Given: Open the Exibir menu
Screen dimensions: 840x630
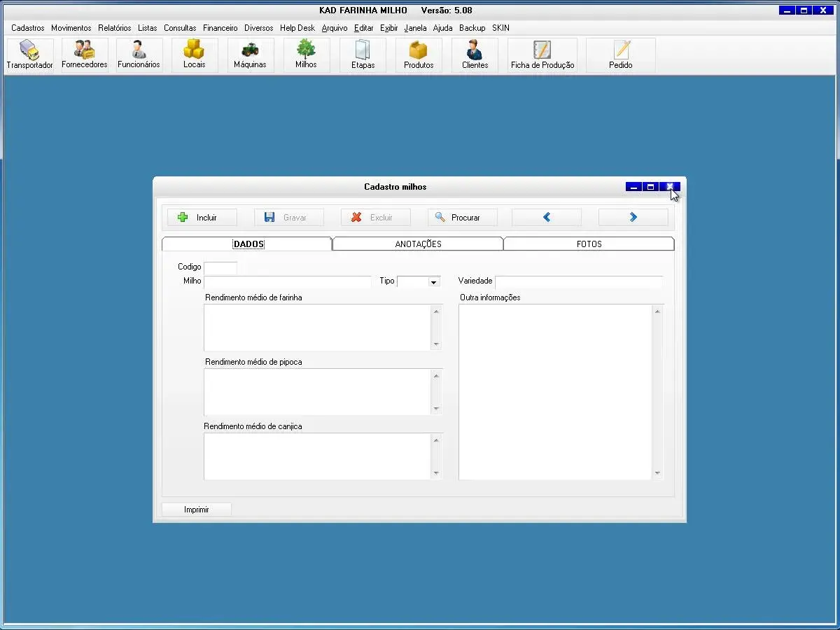Looking at the screenshot, I should click(x=389, y=28).
